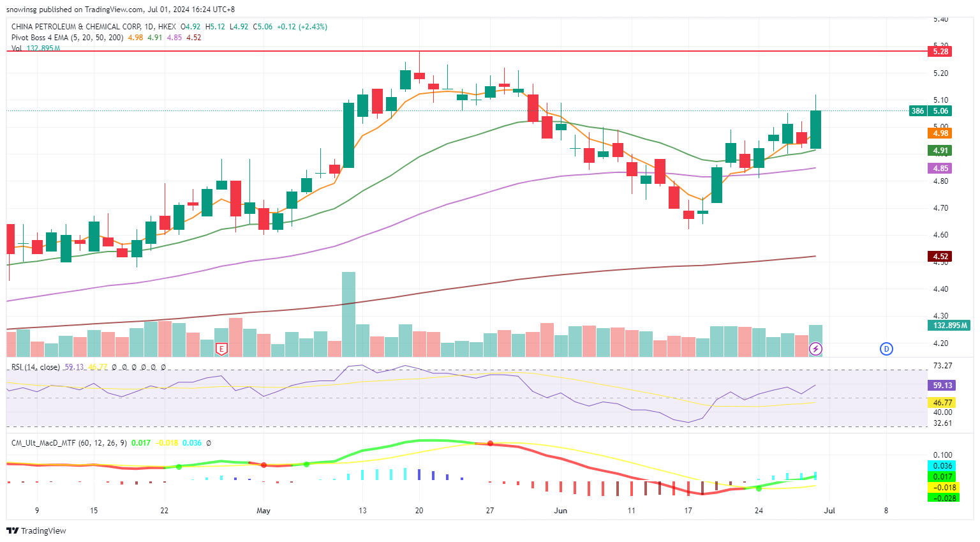Viewport: 980px width, 542px height.
Task: Click the 4.40 price axis tick
Action: [940, 289]
